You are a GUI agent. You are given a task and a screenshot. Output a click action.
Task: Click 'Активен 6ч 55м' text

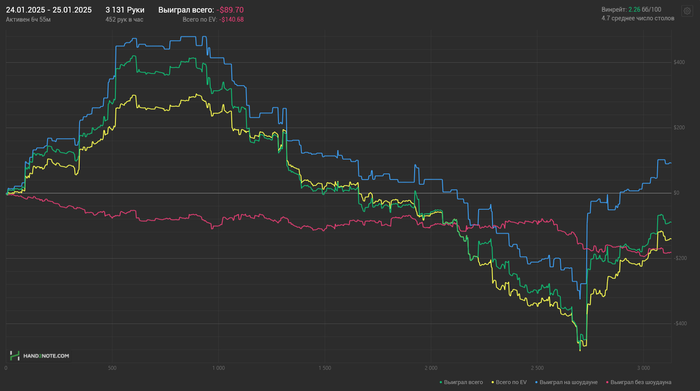28,20
